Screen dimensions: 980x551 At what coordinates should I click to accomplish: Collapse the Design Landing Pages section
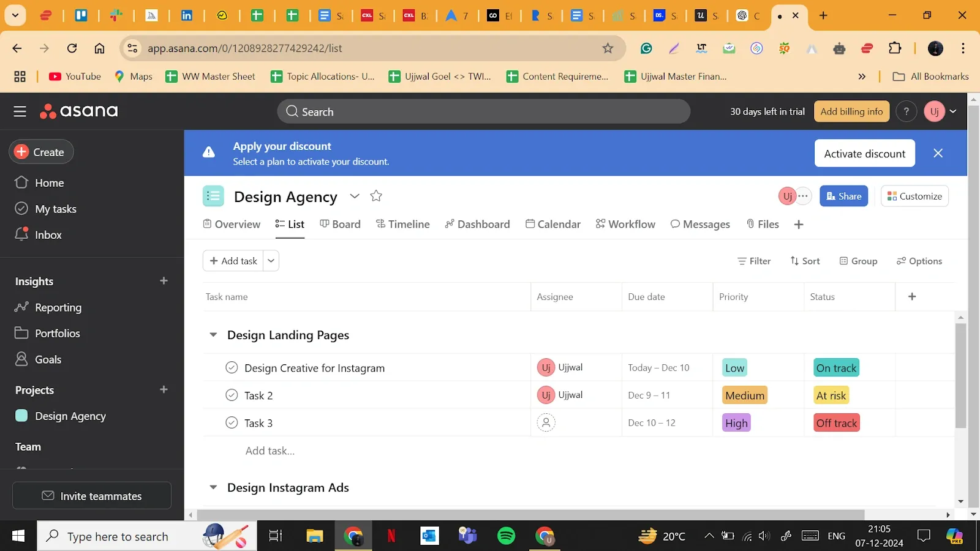coord(213,335)
